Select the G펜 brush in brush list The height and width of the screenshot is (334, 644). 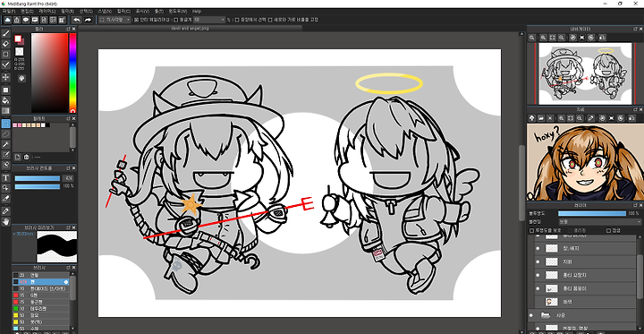(40, 295)
